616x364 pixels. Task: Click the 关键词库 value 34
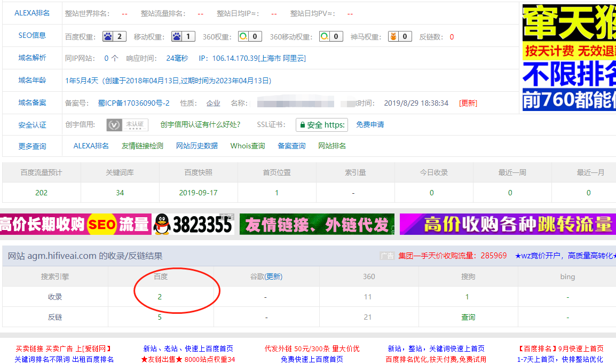[x=120, y=193]
